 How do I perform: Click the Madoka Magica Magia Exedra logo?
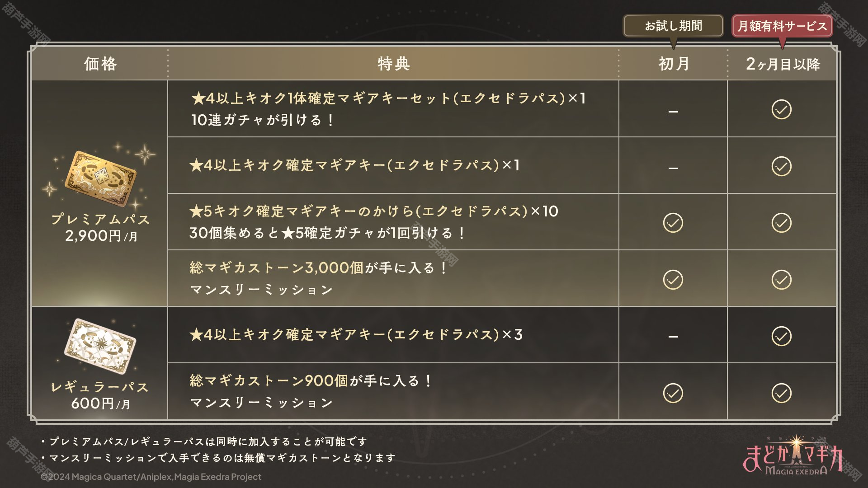(793, 455)
